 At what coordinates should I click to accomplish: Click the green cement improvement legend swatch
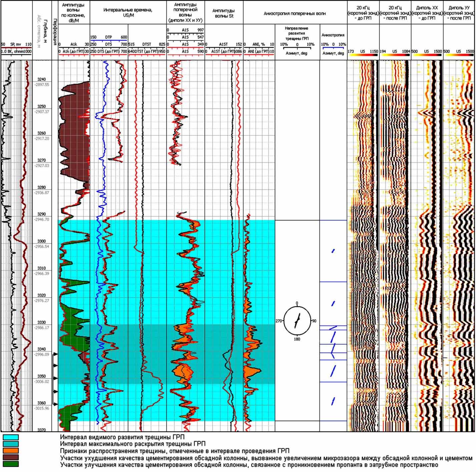[11, 464]
